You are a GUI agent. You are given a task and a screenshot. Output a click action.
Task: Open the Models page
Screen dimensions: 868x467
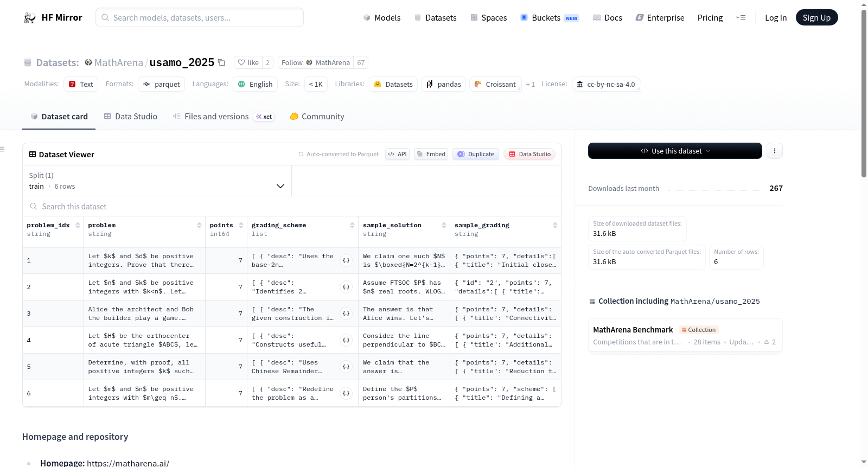(382, 18)
